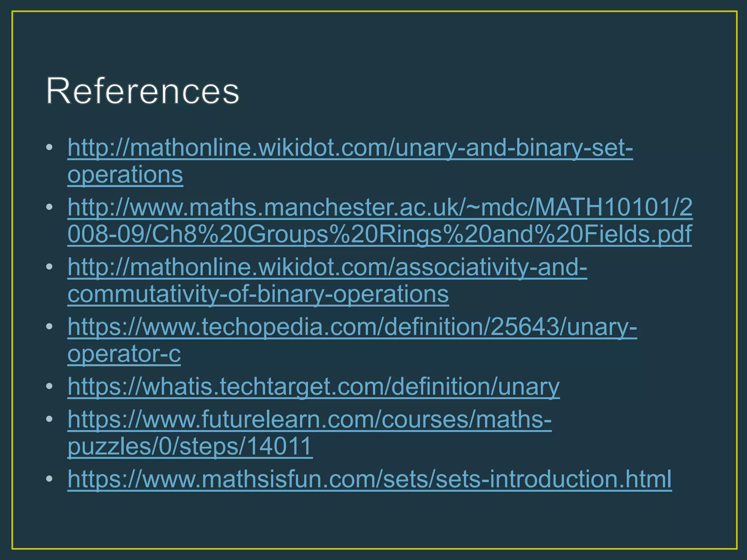Click the bullet beside the techopedia link

(50, 327)
